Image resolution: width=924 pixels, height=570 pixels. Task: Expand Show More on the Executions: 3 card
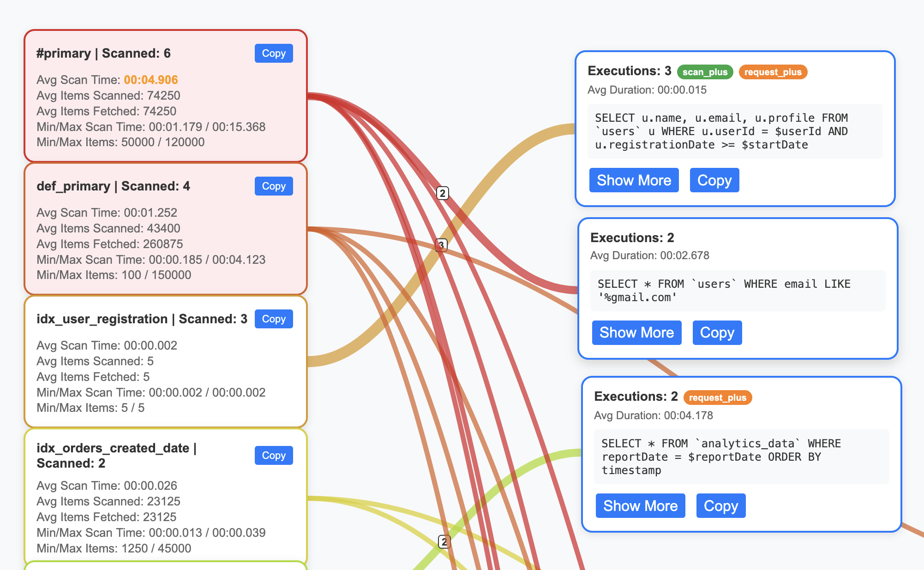[x=634, y=180]
